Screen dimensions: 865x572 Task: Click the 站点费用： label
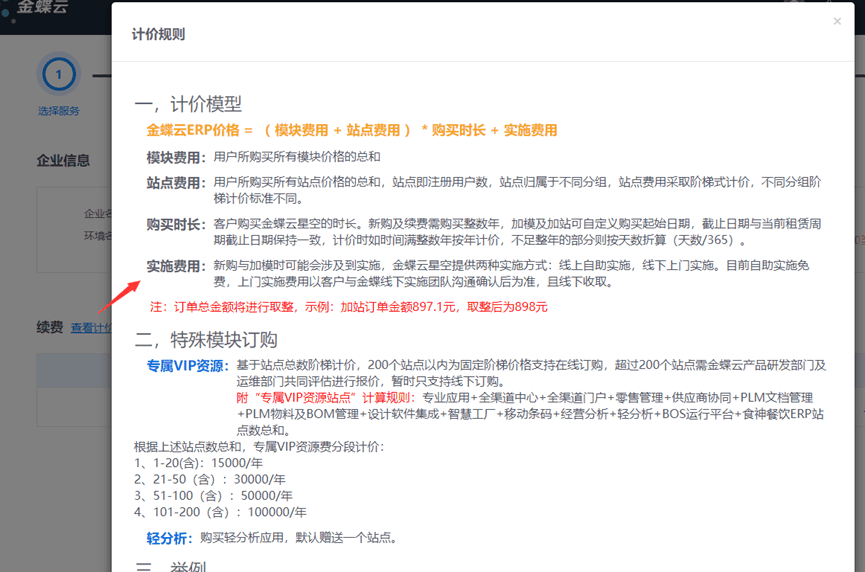coord(176,183)
